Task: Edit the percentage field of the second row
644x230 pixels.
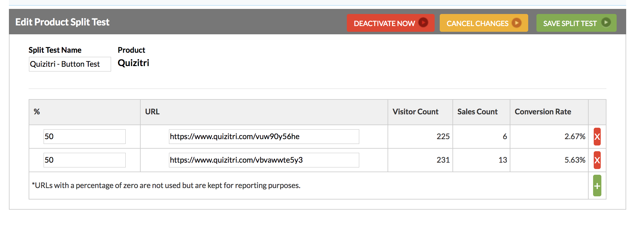Action: click(84, 160)
